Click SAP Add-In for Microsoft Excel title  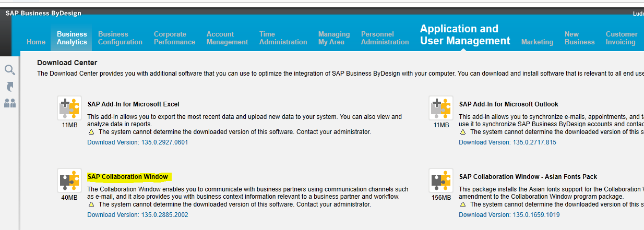(x=133, y=104)
